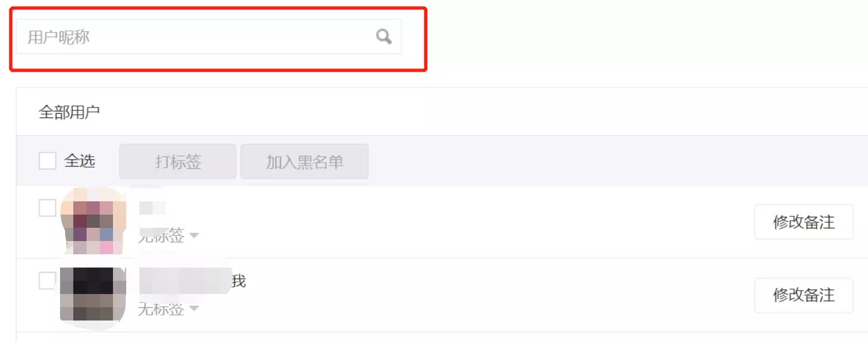Select the 全部用户 section tab
This screenshot has height=342, width=868.
69,112
